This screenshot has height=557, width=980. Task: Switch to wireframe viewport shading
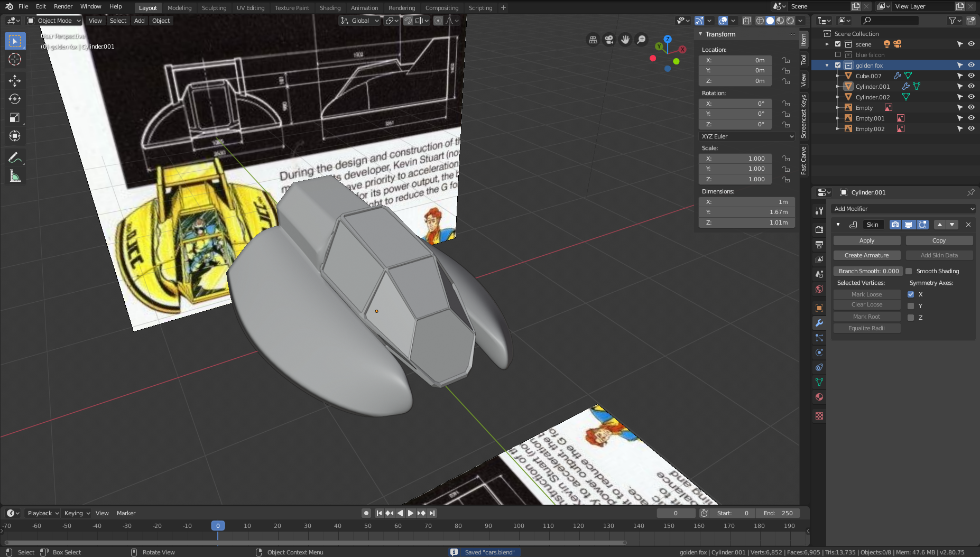[x=760, y=21]
